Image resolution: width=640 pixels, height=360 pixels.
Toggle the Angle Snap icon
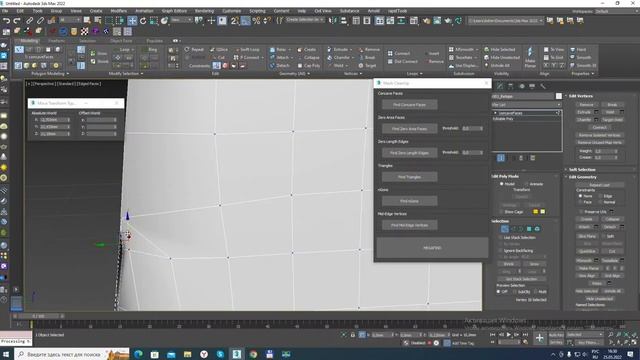[x=246, y=20]
